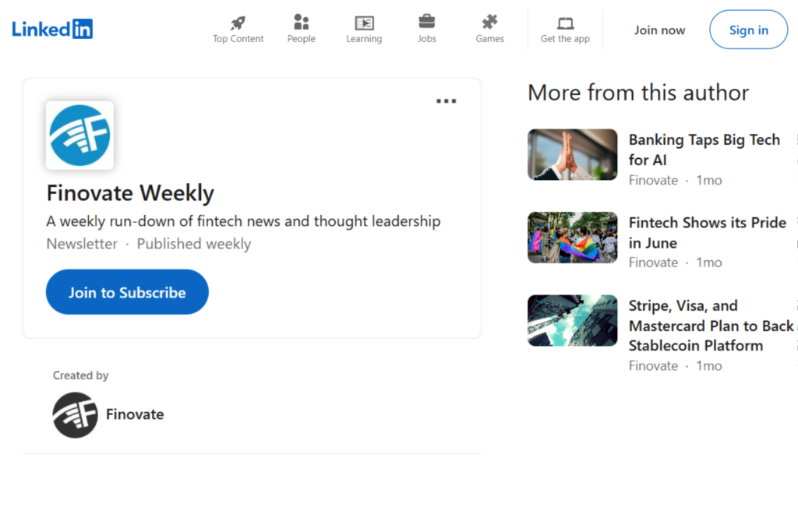This screenshot has width=798, height=532.
Task: Click Finovate under Banking Taps article
Action: pyautogui.click(x=653, y=181)
